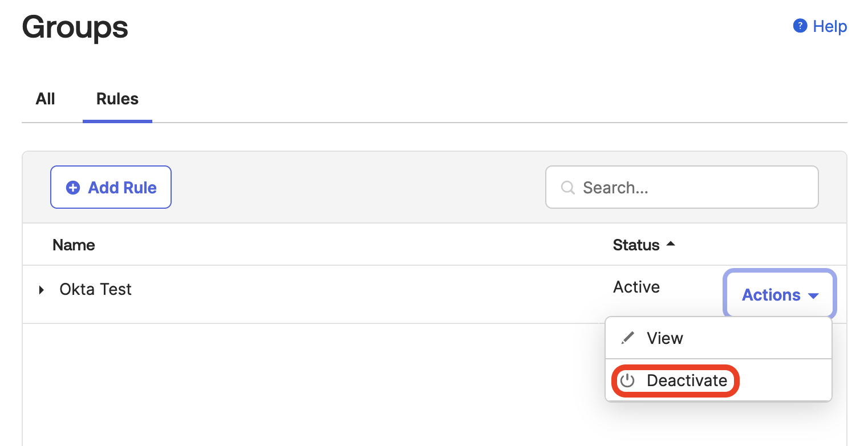Click the magnifying glass search icon
868x446 pixels.
point(567,188)
